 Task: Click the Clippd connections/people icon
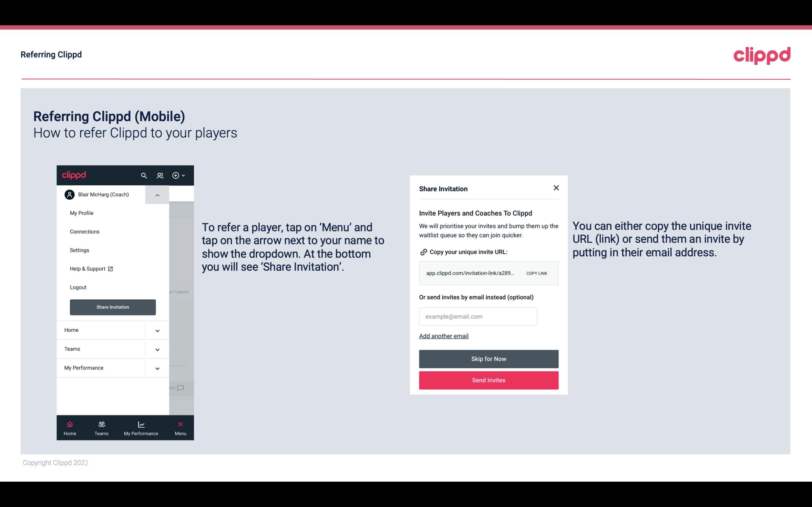[160, 176]
